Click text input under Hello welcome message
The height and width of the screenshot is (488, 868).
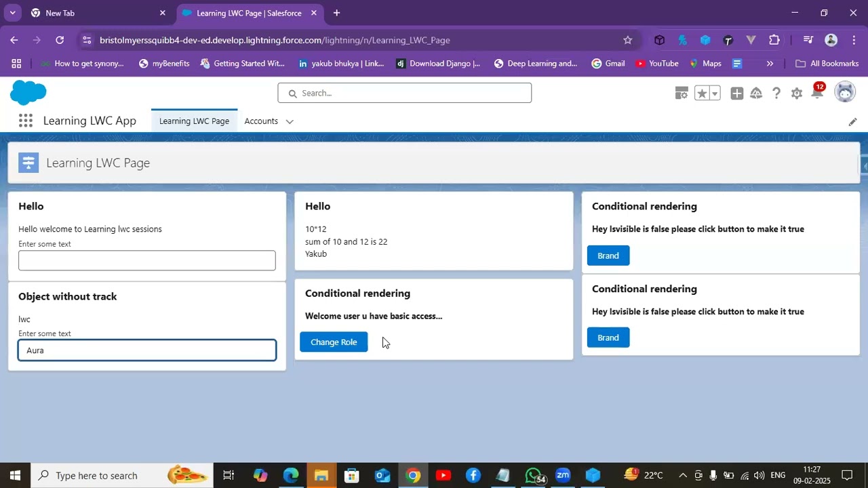147,260
